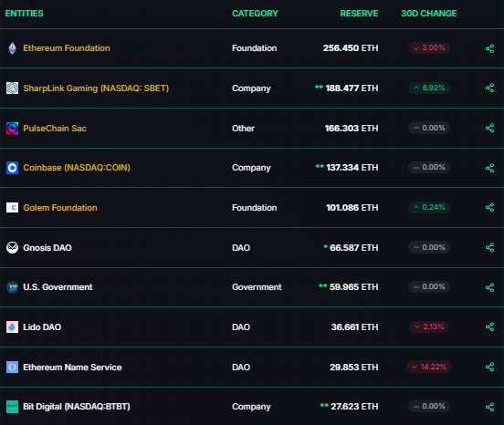Click the 6.92% increase badge
Screen dimensions: 504x425
point(429,88)
